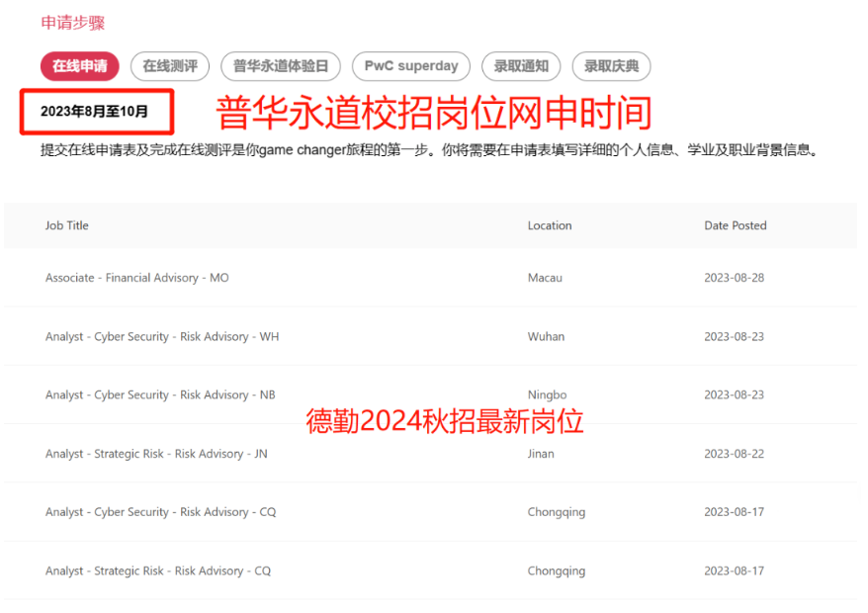Image resolution: width=868 pixels, height=613 pixels.
Task: Click the Jinan location cell
Action: point(541,454)
